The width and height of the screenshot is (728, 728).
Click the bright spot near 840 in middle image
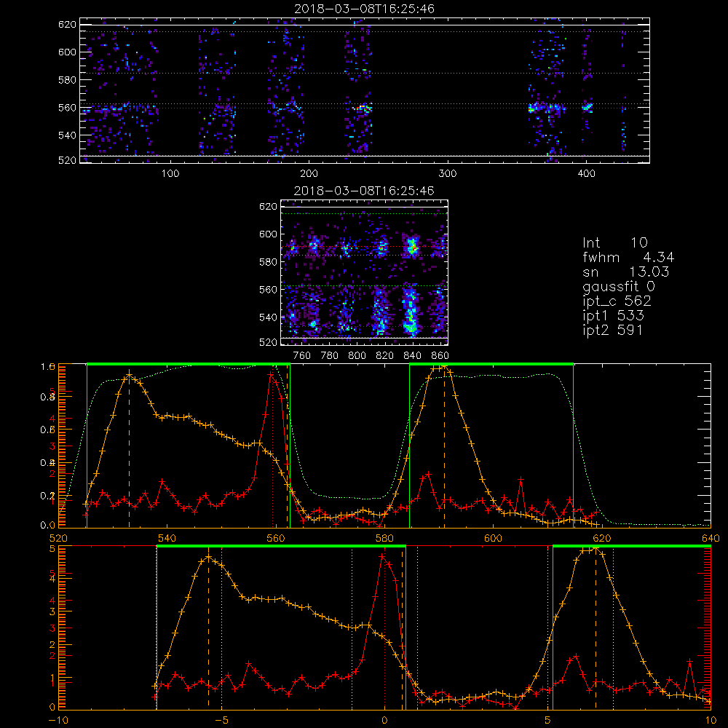point(411,246)
